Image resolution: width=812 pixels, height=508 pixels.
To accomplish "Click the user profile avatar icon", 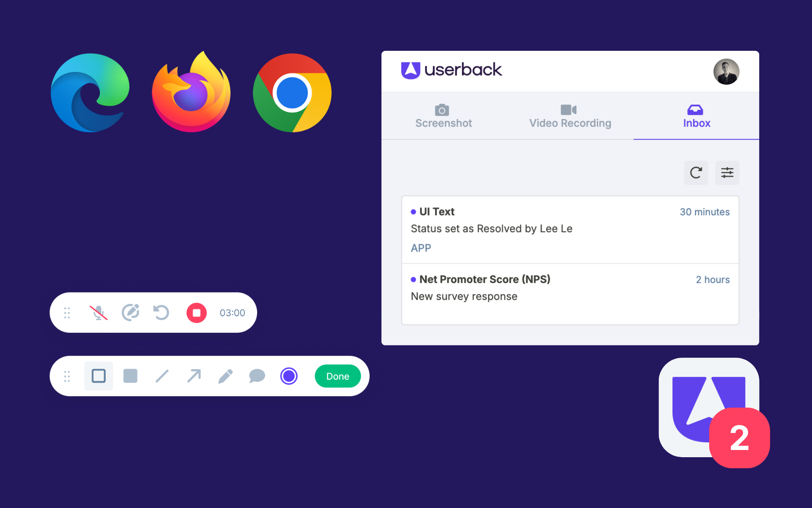I will (x=726, y=72).
